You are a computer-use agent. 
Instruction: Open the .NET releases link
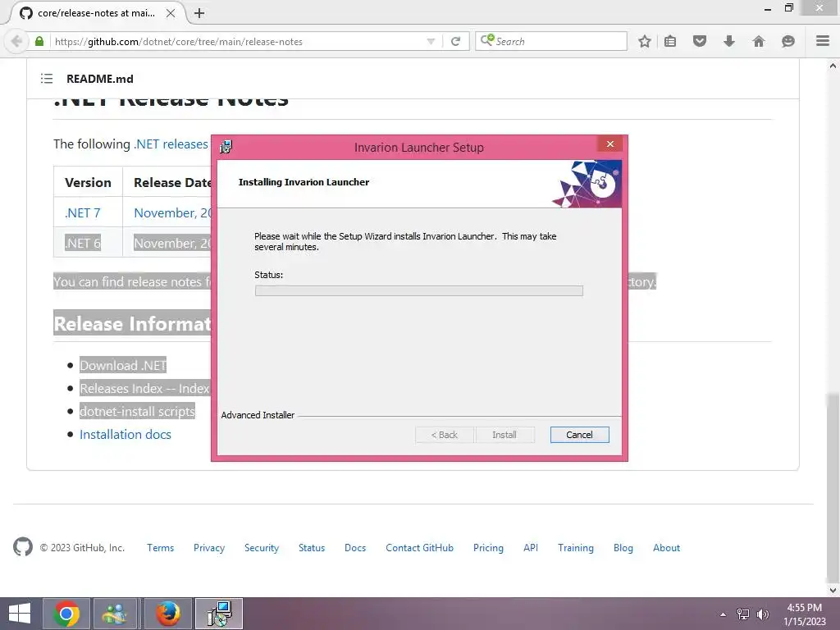[171, 144]
